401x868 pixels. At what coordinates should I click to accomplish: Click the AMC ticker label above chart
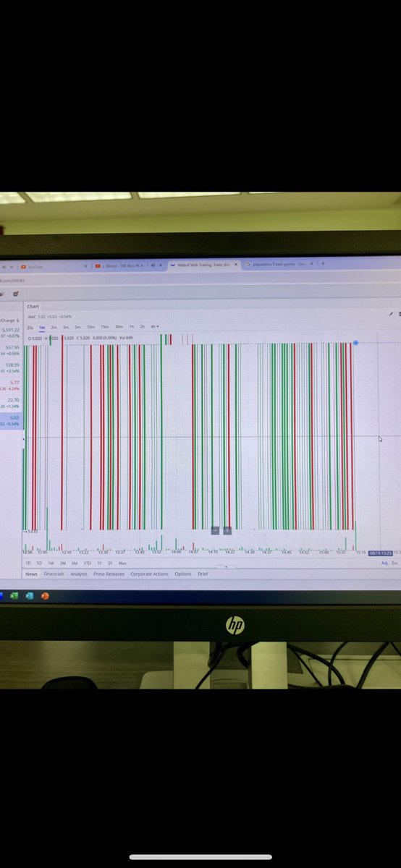point(32,317)
